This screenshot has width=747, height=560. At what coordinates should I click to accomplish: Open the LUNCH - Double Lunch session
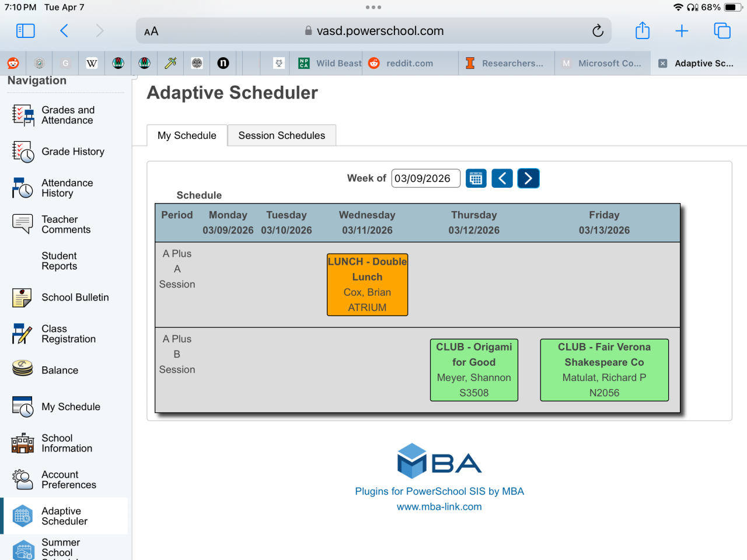367,285
